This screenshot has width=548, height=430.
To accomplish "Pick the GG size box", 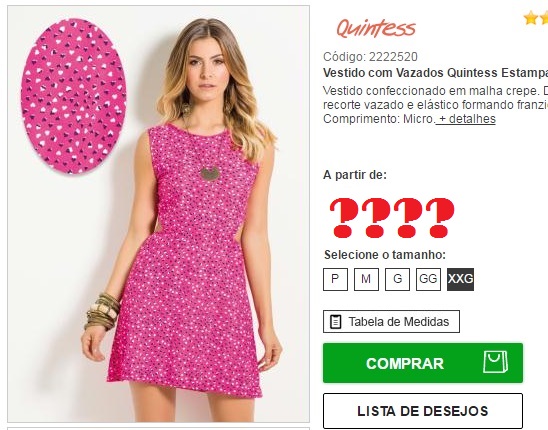I will point(428,279).
